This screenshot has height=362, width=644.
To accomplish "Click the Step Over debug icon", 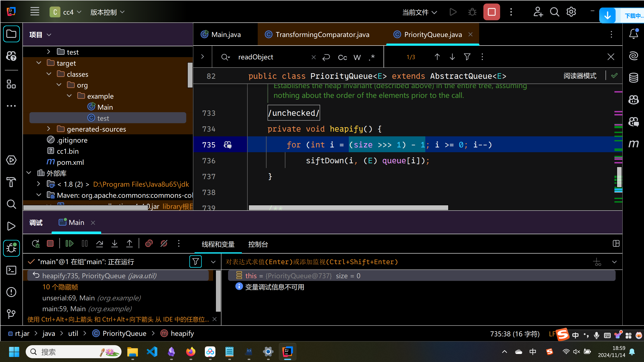I will point(99,244).
